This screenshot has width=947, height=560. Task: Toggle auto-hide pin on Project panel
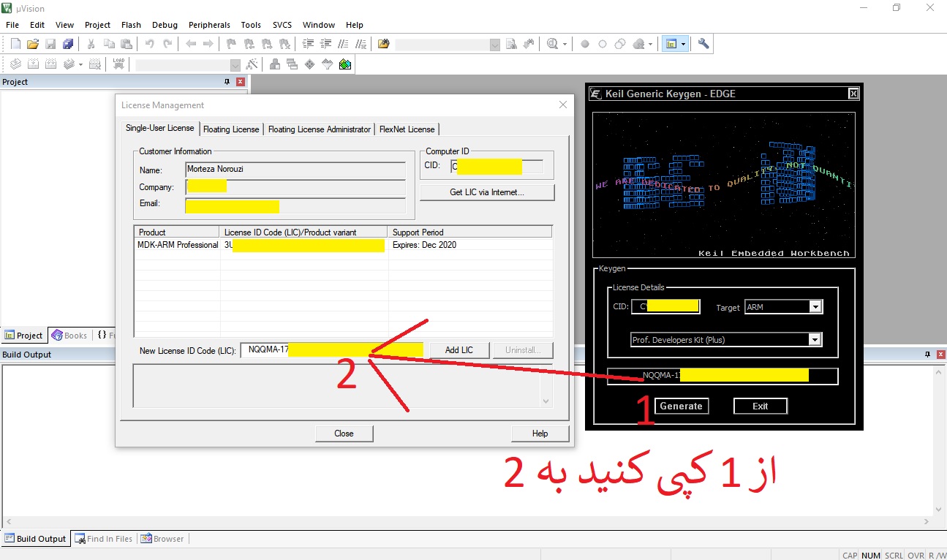[227, 82]
